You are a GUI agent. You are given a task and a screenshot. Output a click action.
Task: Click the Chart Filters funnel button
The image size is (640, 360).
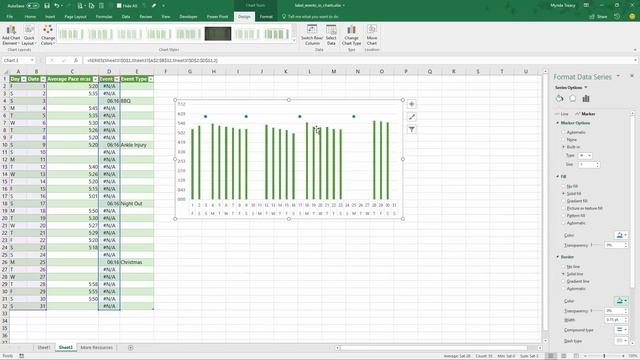point(411,129)
